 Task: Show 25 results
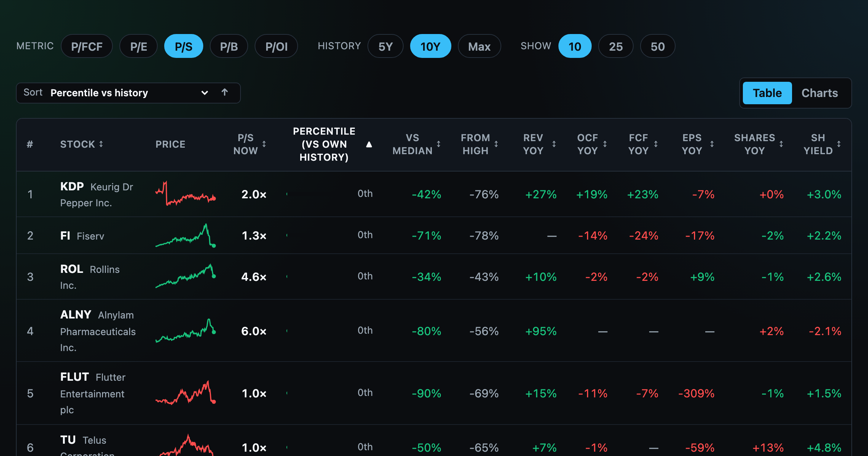tap(616, 46)
